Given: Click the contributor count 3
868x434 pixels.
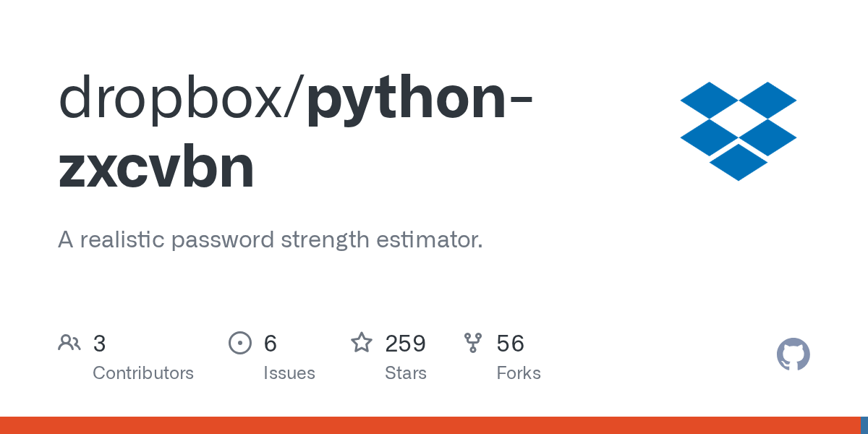Looking at the screenshot, I should click(100, 343).
